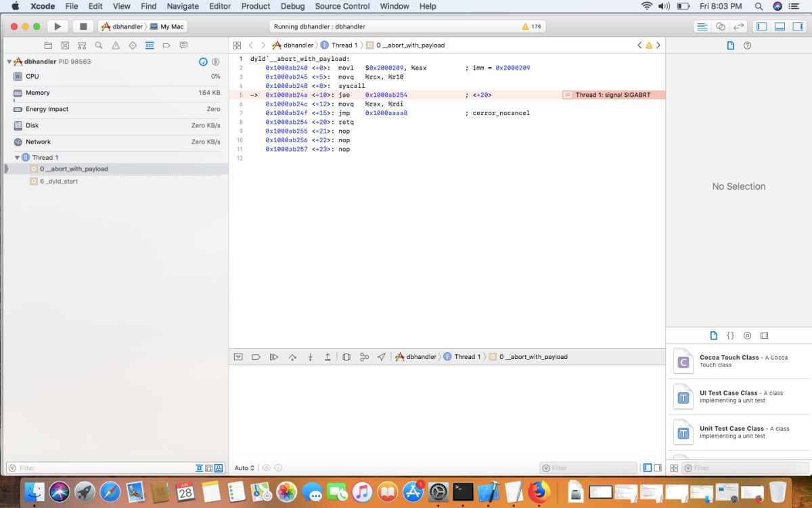The height and width of the screenshot is (508, 812).
Task: Click the Step Into button
Action: click(x=310, y=357)
